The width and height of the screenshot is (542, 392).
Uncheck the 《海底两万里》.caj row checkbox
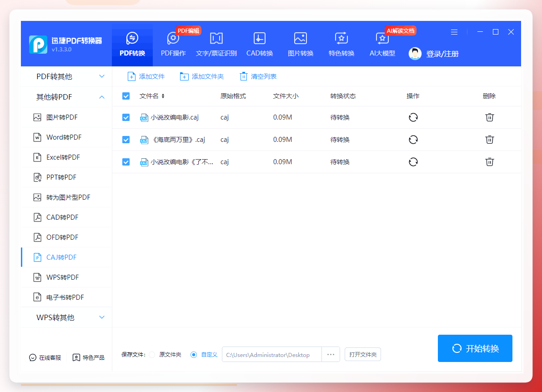pyautogui.click(x=126, y=140)
